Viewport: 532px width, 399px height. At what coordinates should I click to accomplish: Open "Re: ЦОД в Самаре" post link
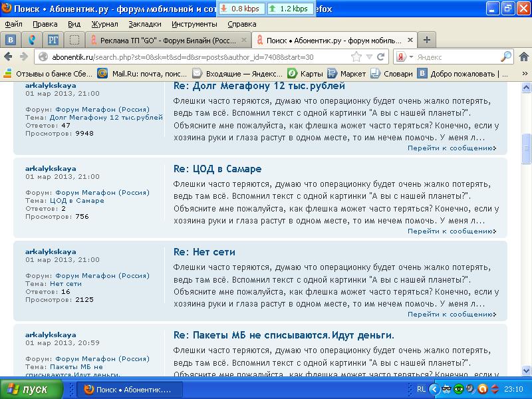point(217,169)
